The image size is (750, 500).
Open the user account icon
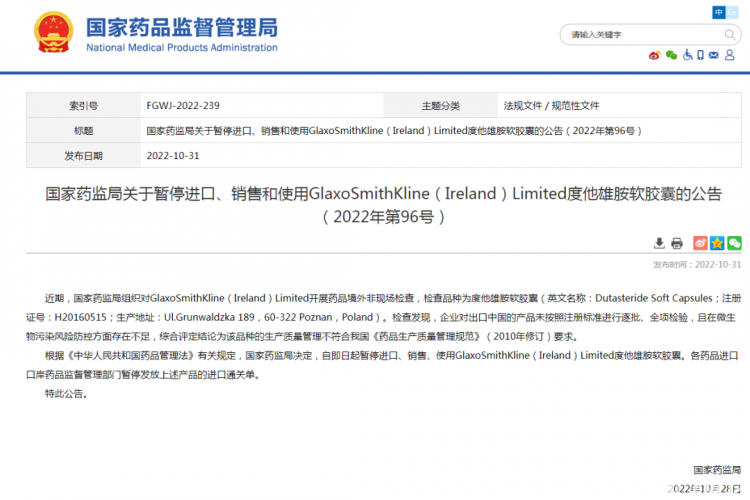[x=729, y=55]
